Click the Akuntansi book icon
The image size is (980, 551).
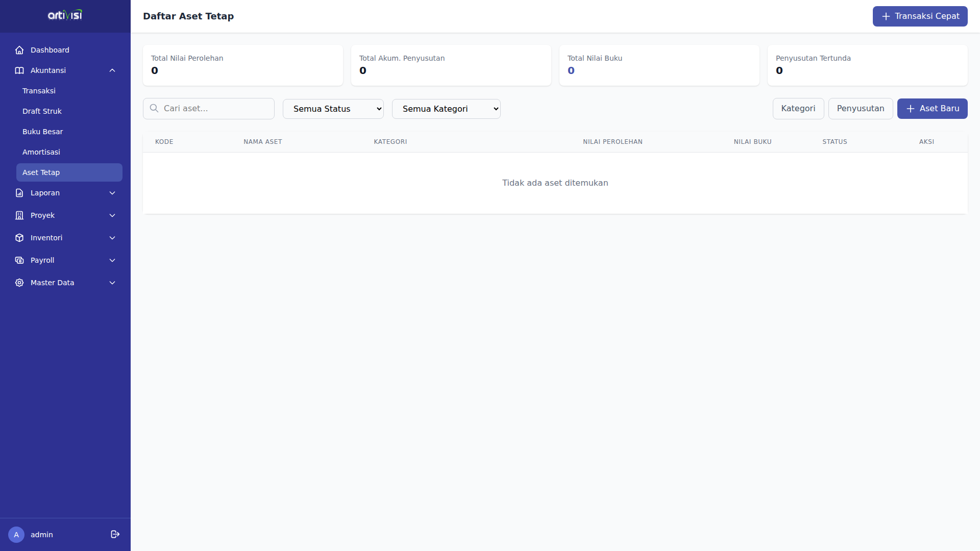pos(19,70)
